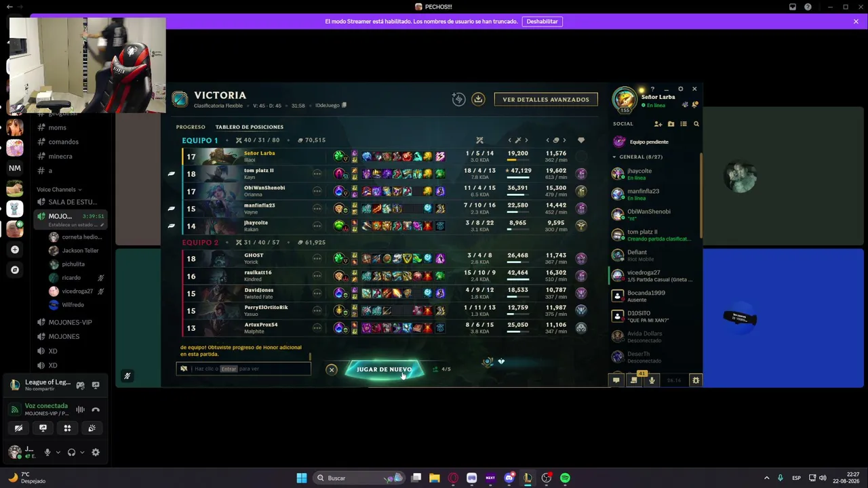Image resolution: width=868 pixels, height=488 pixels.
Task: Open friends list sort options
Action: (x=684, y=124)
